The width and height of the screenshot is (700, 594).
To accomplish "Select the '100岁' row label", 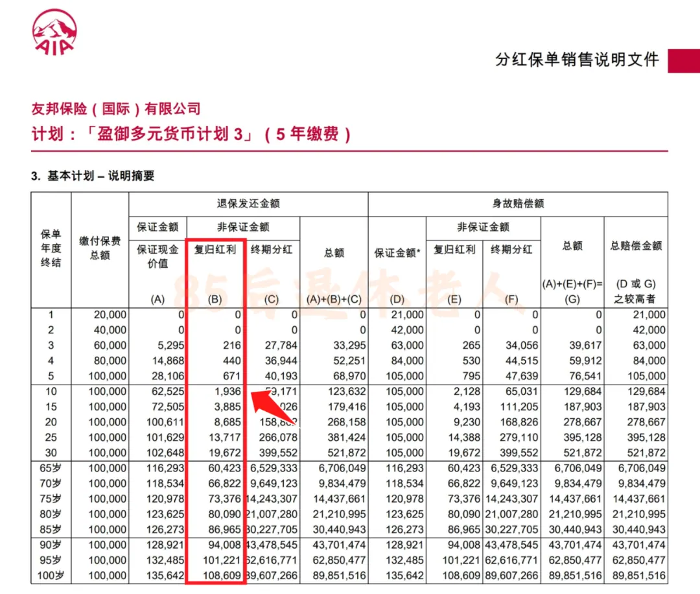I will pyautogui.click(x=51, y=576).
